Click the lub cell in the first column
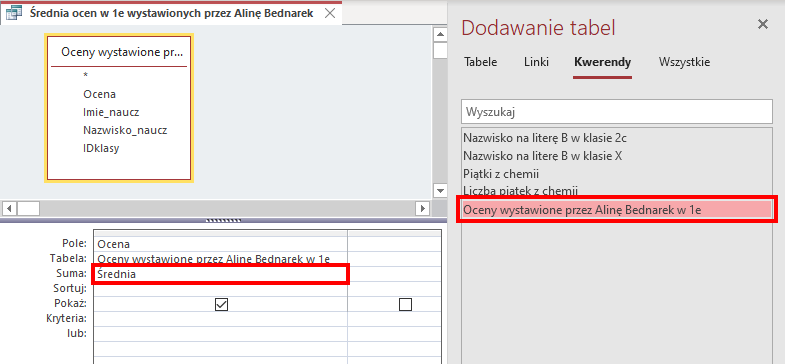Image resolution: width=785 pixels, height=364 pixels. point(220,333)
